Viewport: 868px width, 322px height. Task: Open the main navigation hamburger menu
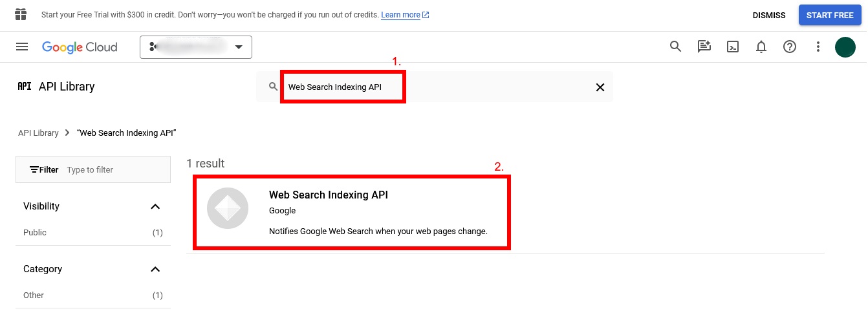22,47
